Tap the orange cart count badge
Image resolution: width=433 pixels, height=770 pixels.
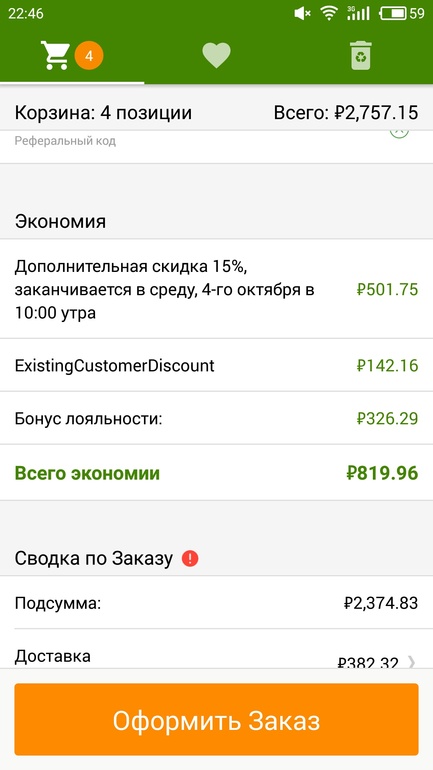89,55
